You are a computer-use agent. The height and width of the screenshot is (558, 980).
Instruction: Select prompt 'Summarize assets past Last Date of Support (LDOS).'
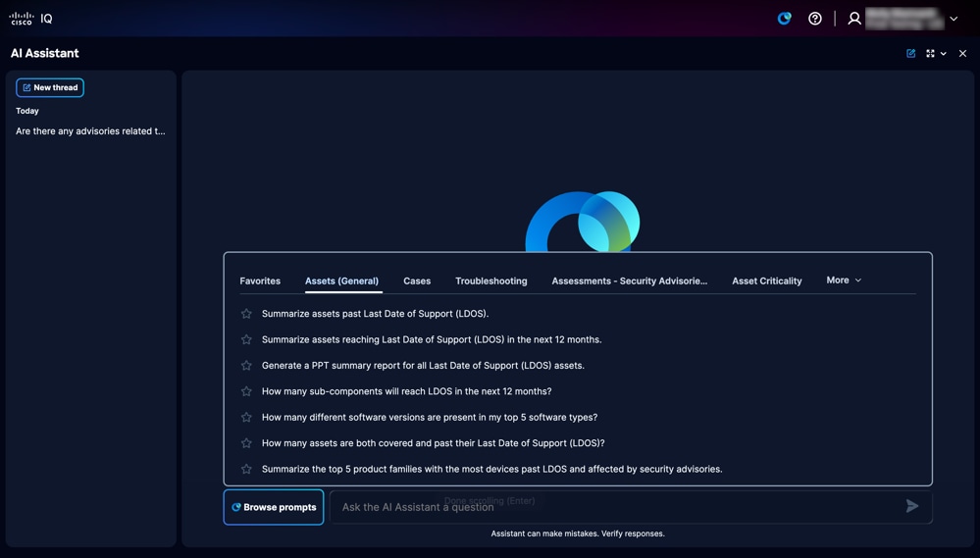coord(375,314)
